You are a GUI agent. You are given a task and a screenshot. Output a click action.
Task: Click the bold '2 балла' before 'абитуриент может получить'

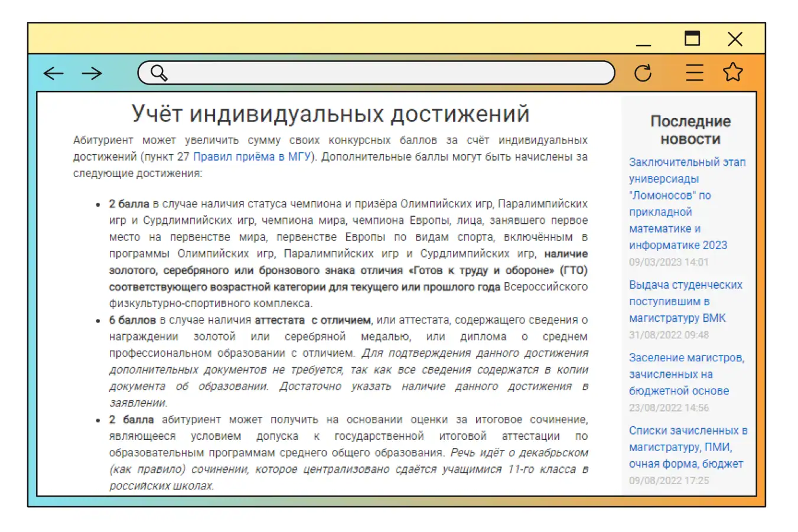(131, 420)
